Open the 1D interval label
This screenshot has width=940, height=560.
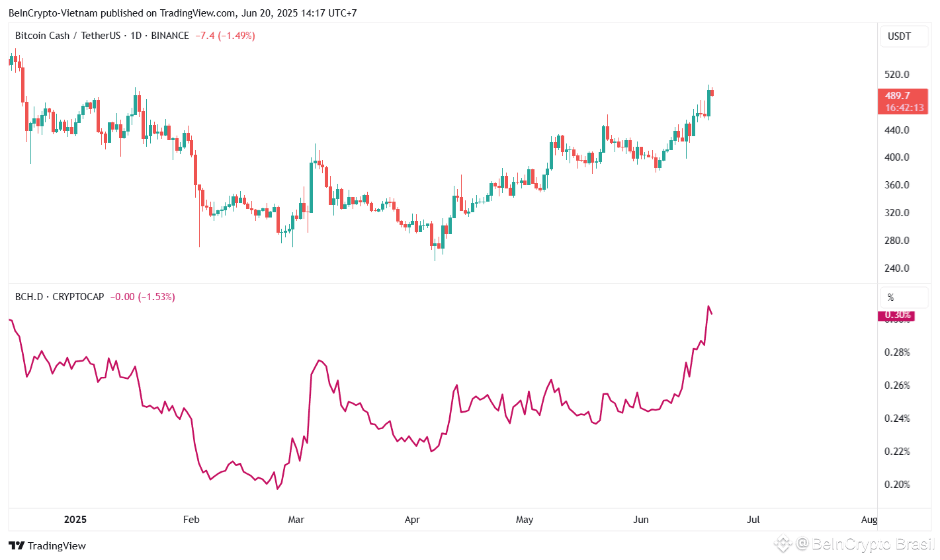click(x=136, y=36)
